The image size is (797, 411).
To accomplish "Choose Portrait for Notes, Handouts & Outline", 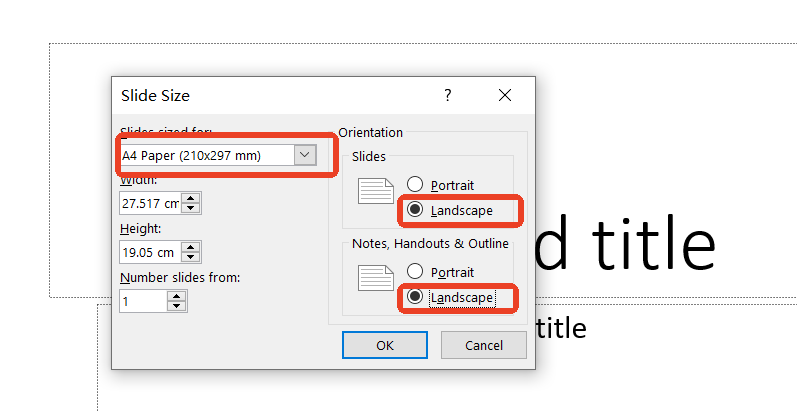I will pyautogui.click(x=416, y=272).
